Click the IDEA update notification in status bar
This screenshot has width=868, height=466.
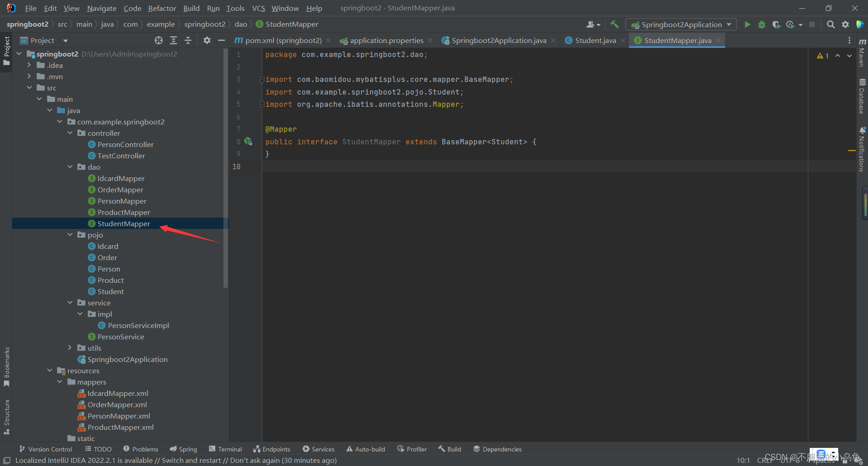pos(176,460)
